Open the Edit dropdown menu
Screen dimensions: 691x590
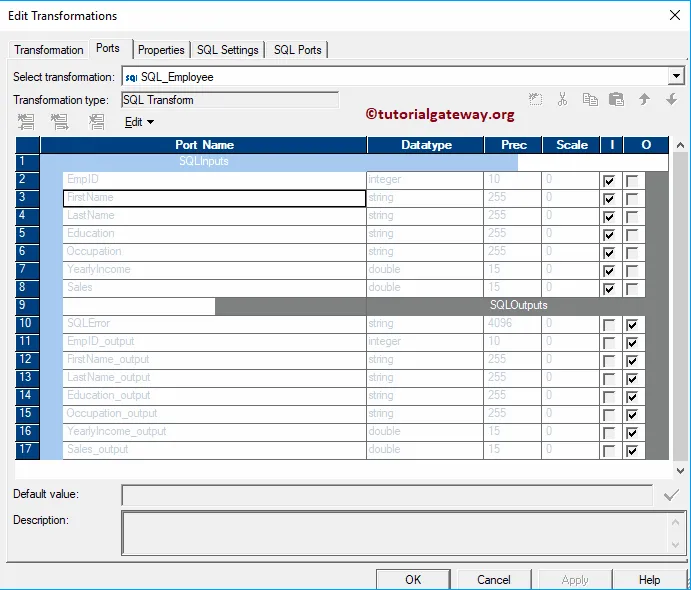139,122
